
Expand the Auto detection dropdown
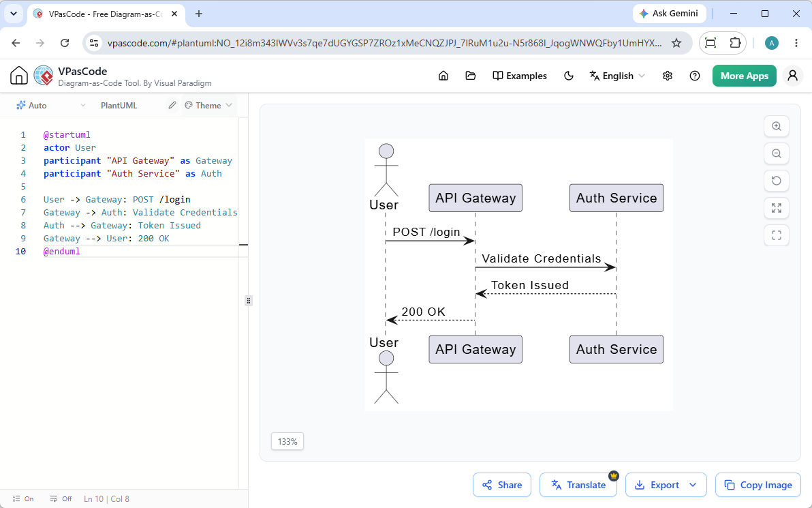[50, 105]
